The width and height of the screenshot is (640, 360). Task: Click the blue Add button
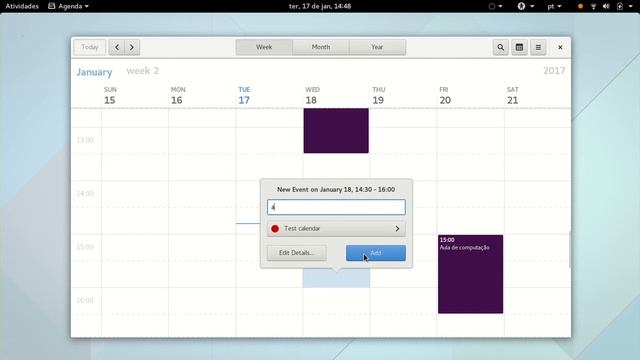click(376, 253)
